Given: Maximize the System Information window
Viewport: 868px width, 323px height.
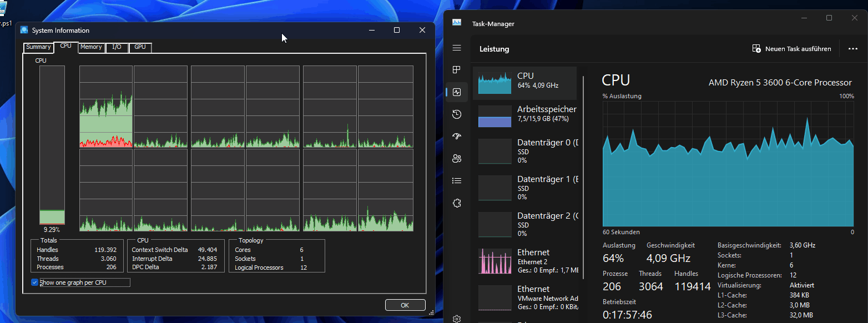Looking at the screenshot, I should 397,30.
